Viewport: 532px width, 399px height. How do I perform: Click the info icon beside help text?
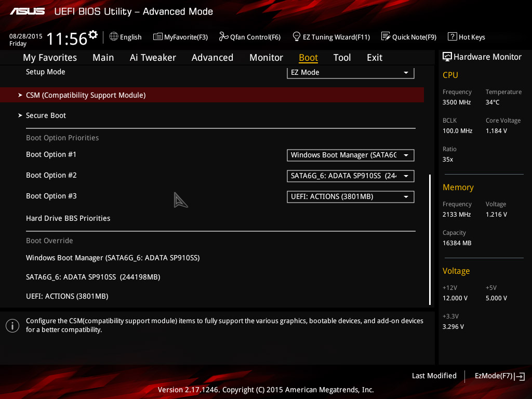[x=12, y=326]
